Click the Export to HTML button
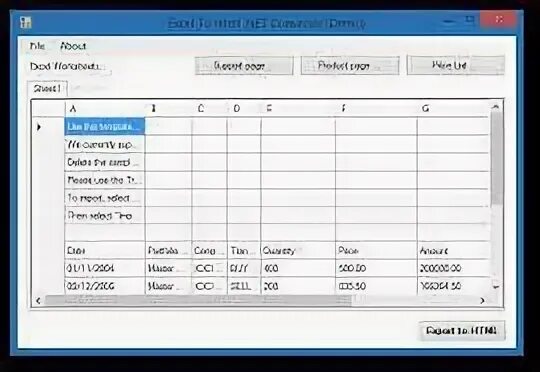 click(x=462, y=331)
